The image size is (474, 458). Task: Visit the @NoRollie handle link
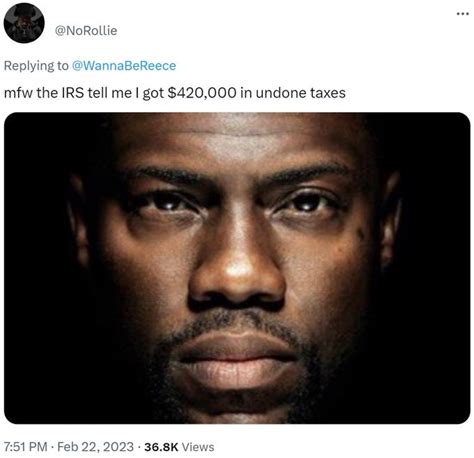[x=86, y=31]
